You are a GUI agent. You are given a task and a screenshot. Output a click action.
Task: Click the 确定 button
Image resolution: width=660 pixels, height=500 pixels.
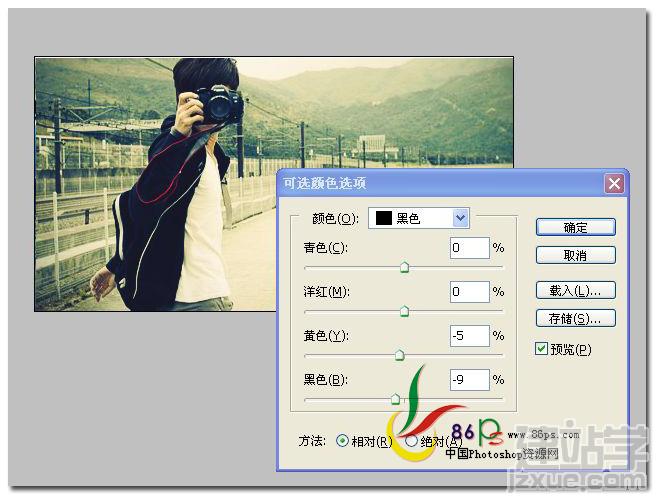pos(575,227)
